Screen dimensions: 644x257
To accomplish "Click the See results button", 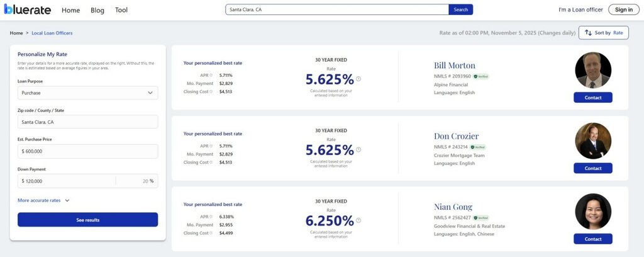I will (x=87, y=220).
